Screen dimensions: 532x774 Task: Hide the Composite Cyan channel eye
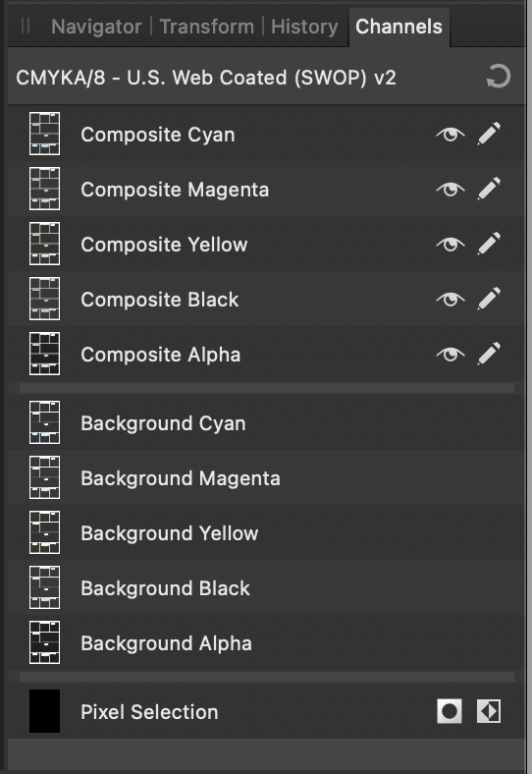[x=451, y=135]
